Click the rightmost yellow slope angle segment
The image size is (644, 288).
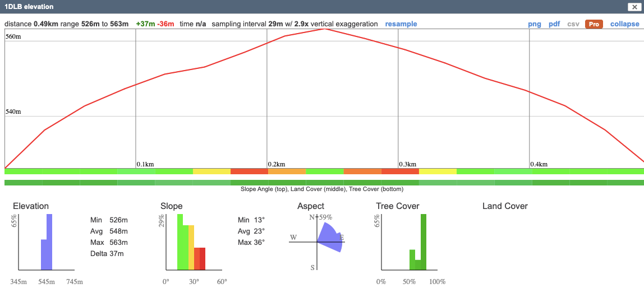coord(438,171)
